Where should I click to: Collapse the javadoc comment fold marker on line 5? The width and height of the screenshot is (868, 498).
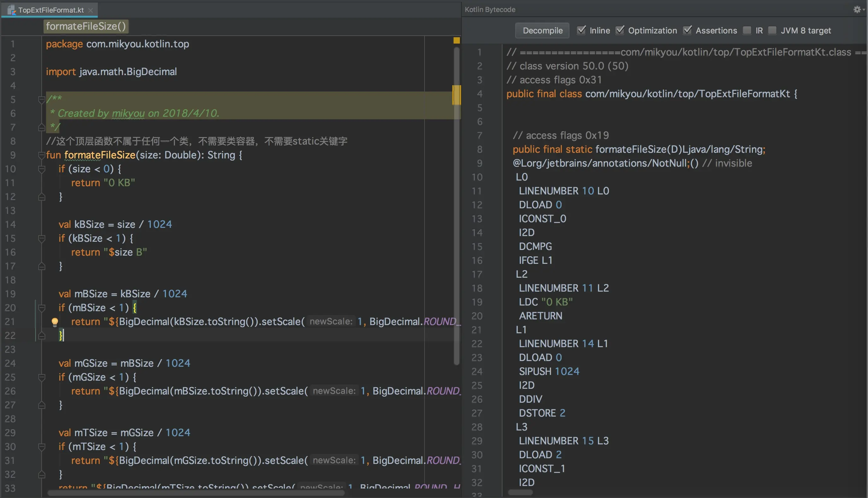tap(42, 99)
